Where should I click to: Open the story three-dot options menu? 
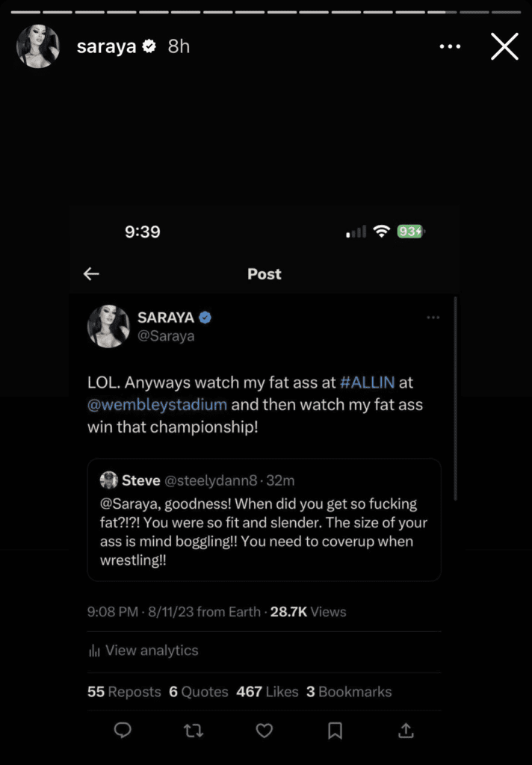(450, 46)
